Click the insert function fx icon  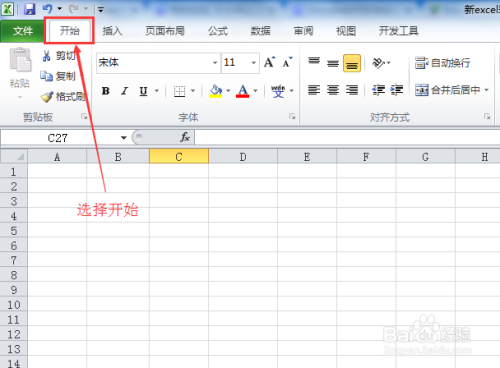pos(185,137)
